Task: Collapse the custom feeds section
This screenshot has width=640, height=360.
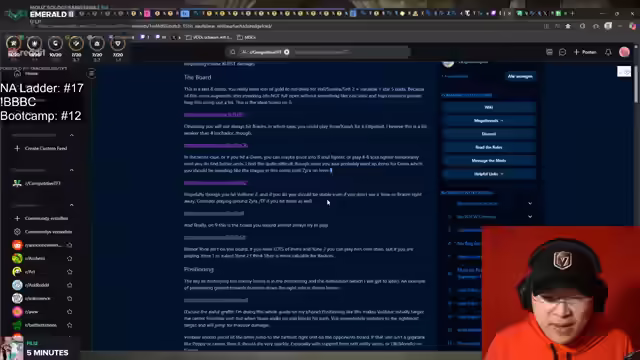Action: 71,135
